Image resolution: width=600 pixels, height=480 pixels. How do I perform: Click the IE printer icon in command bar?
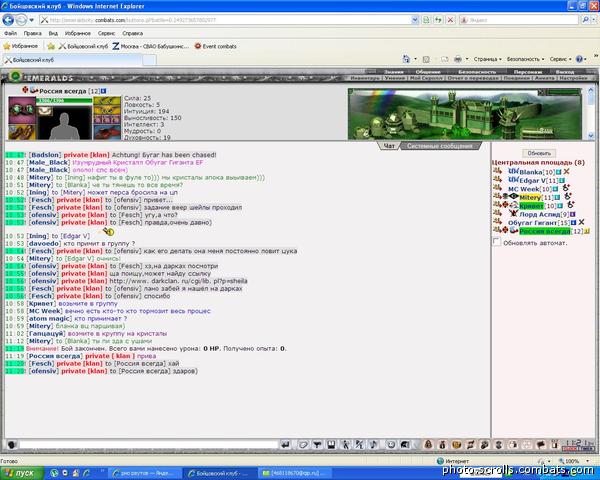[458, 59]
